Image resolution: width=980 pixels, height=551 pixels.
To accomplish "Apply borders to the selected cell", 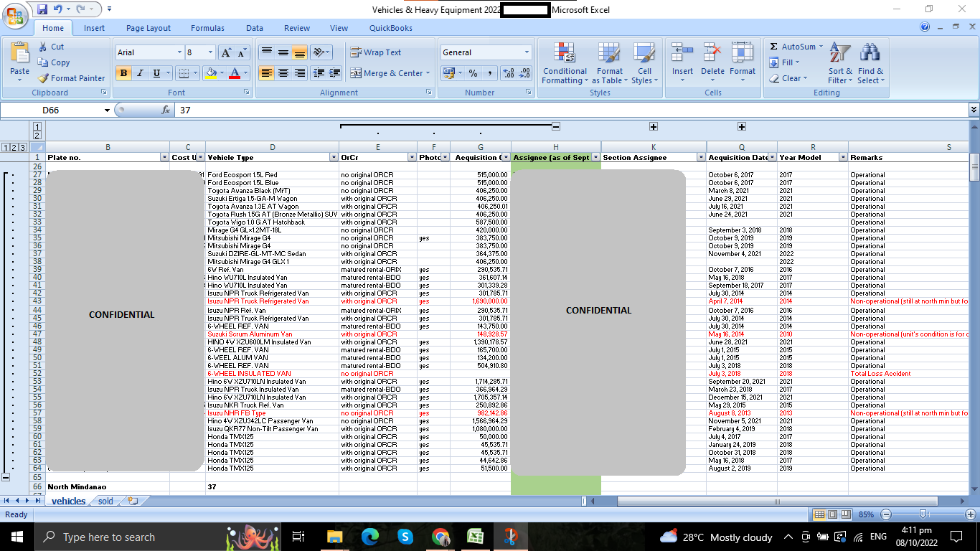I will pos(184,73).
